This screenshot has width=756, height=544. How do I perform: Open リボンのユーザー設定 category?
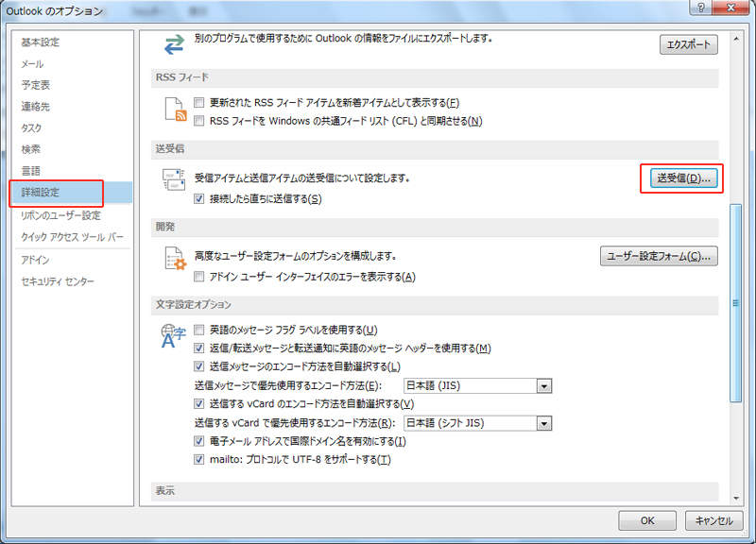(72, 215)
